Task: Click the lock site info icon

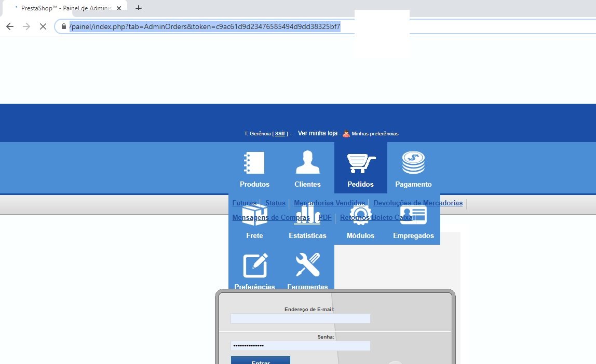Action: 64,26
